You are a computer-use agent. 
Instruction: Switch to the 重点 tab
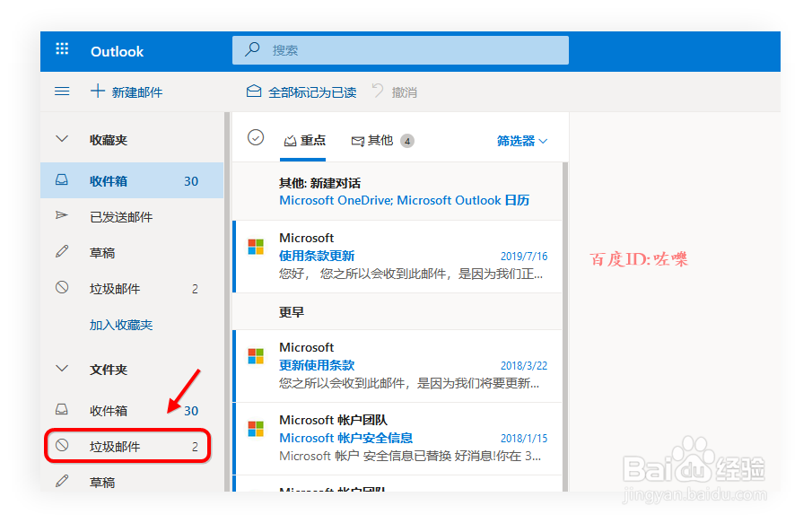pos(305,140)
